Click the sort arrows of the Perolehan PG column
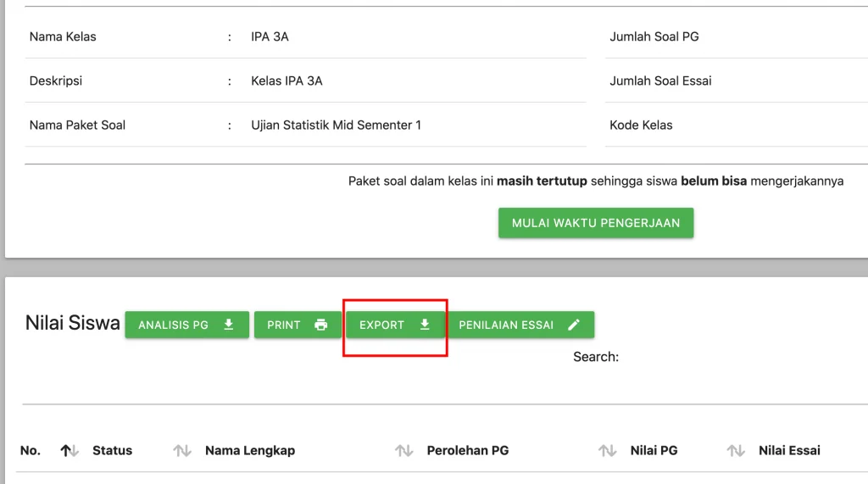Viewport: 868px width, 484px height. (607, 451)
